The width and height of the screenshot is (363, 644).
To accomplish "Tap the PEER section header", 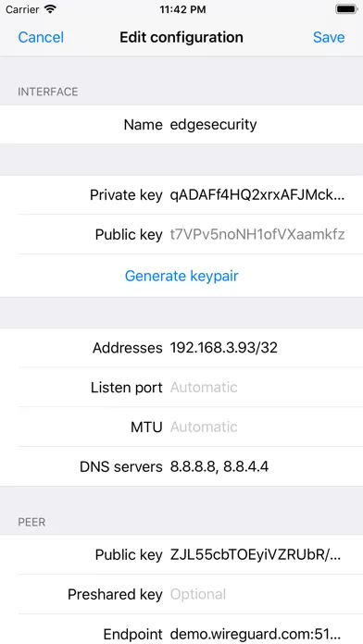I will (31, 522).
